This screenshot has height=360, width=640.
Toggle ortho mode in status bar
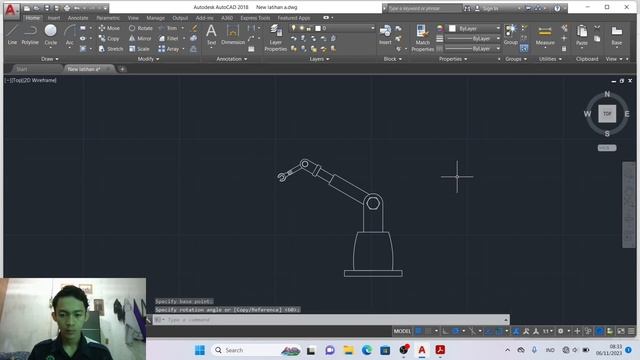[445, 331]
